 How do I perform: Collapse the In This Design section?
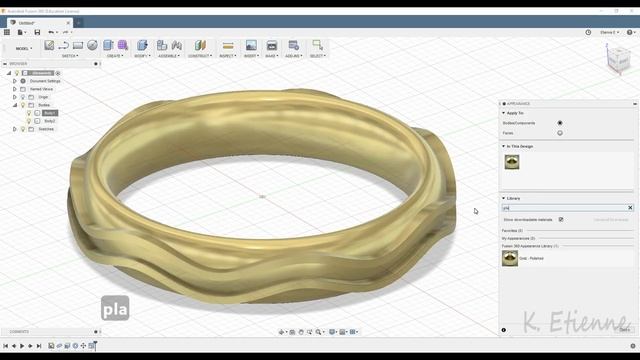click(x=503, y=146)
